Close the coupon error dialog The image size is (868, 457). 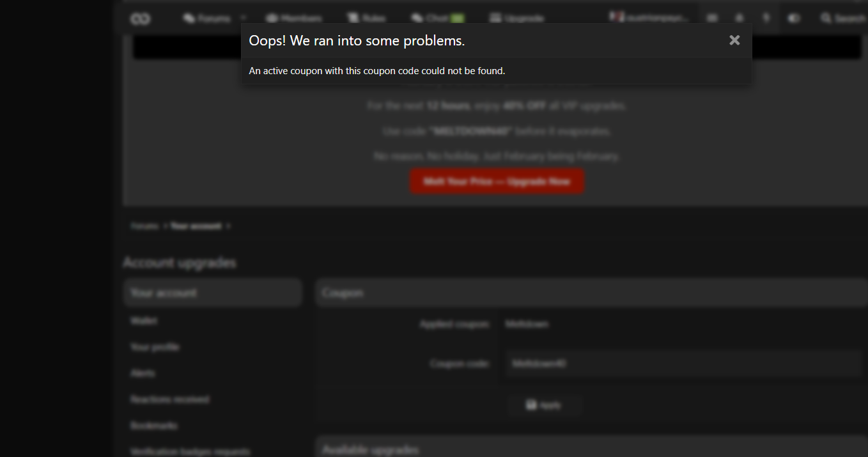(x=734, y=40)
